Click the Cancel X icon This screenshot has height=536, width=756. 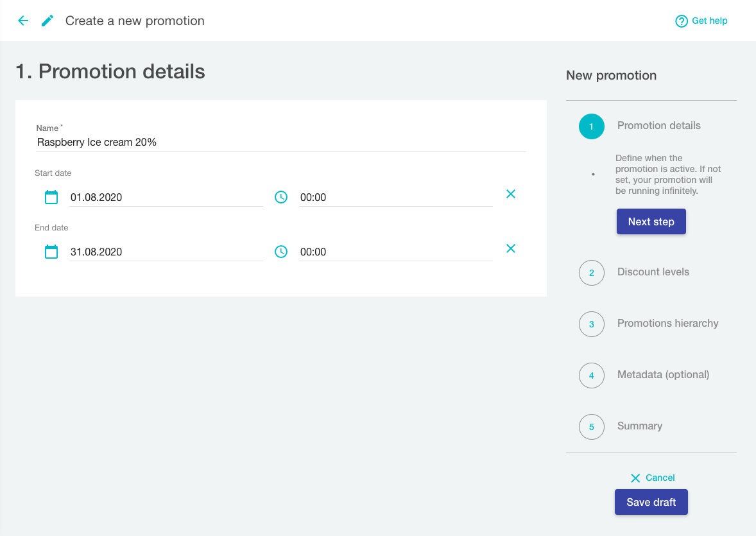coord(635,478)
